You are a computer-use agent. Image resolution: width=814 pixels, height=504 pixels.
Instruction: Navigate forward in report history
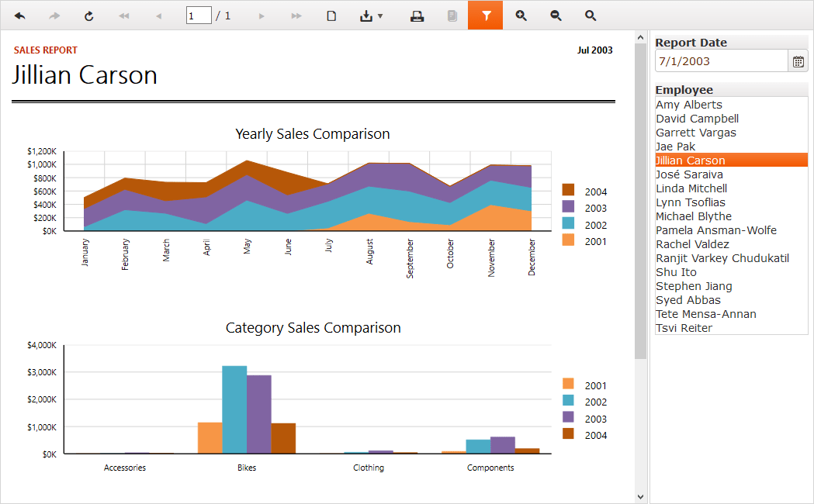pyautogui.click(x=54, y=16)
